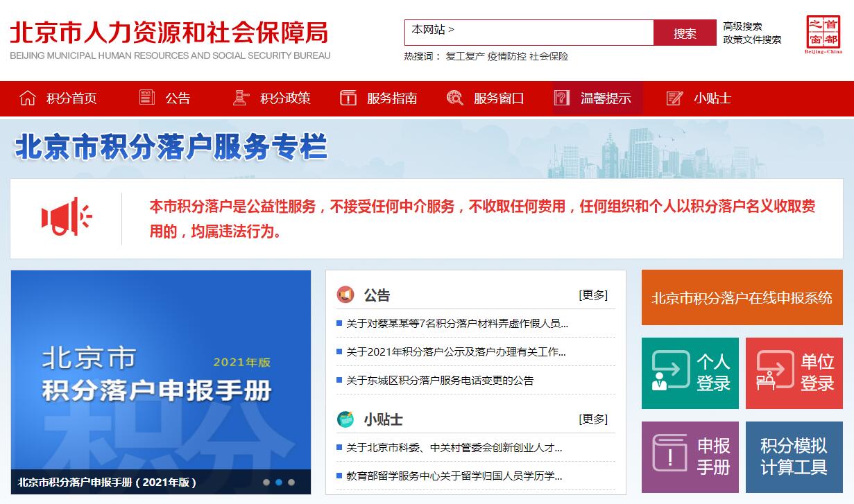
Task: Open the 高级搜索 link
Action: click(742, 26)
